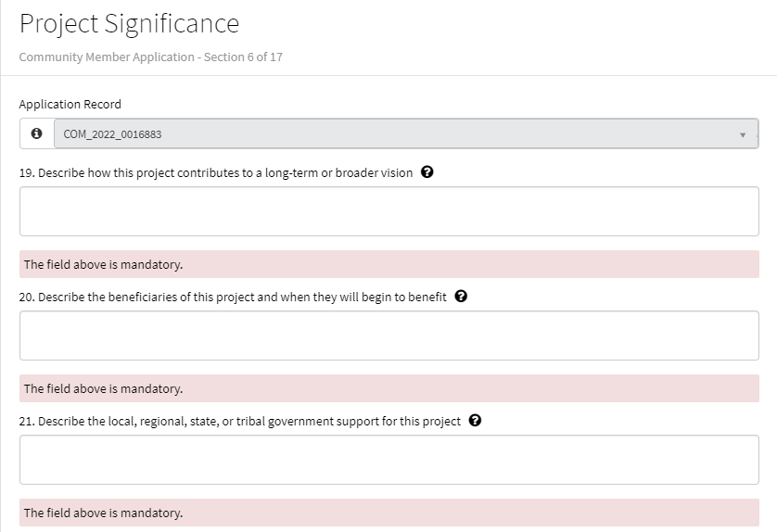
Task: Click the mandatory warning under question 21
Action: tap(388, 513)
